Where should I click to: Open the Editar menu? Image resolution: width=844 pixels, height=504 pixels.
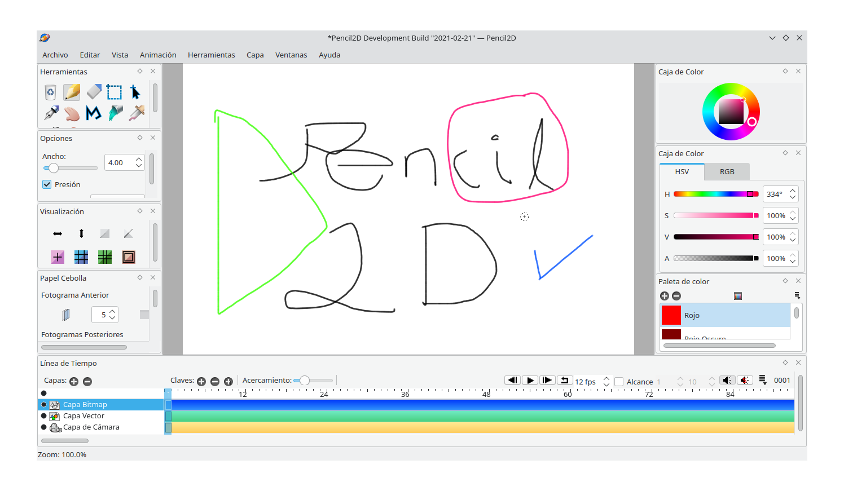(x=90, y=55)
